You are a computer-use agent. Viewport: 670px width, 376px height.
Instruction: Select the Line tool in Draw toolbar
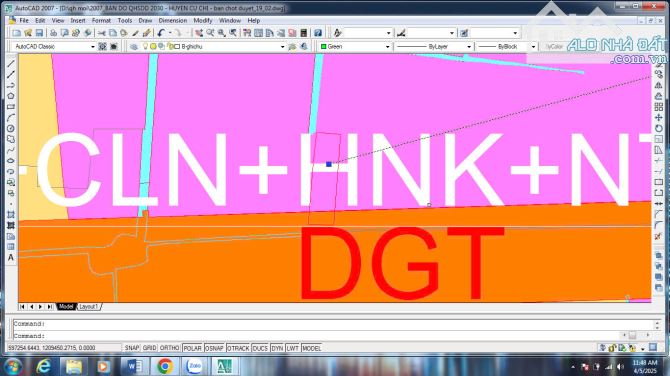[x=11, y=64]
